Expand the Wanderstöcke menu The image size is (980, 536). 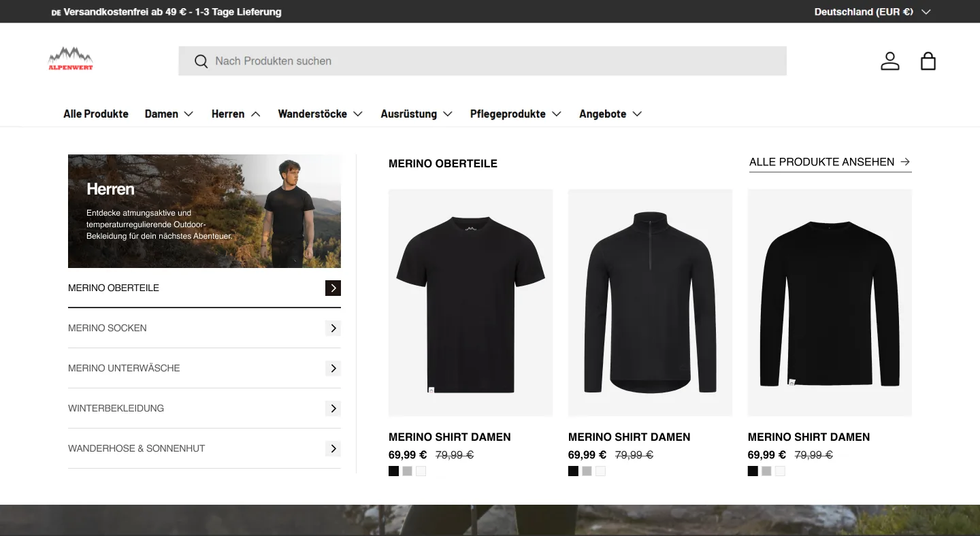pos(321,114)
